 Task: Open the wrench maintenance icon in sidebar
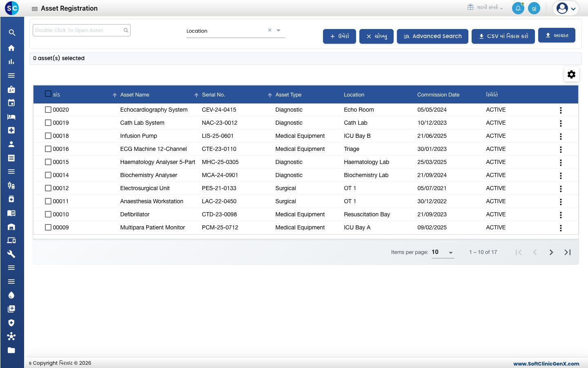(x=11, y=254)
